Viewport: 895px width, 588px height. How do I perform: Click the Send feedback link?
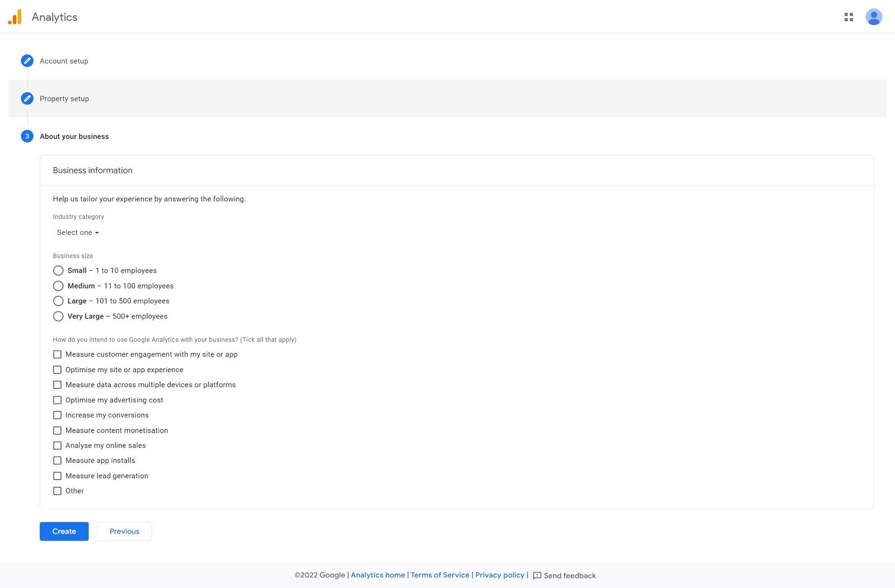569,576
